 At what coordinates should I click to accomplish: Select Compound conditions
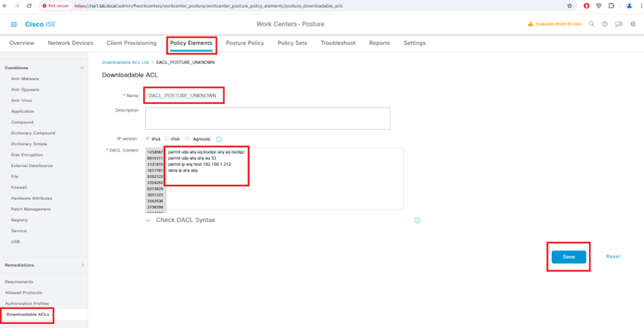coord(22,123)
